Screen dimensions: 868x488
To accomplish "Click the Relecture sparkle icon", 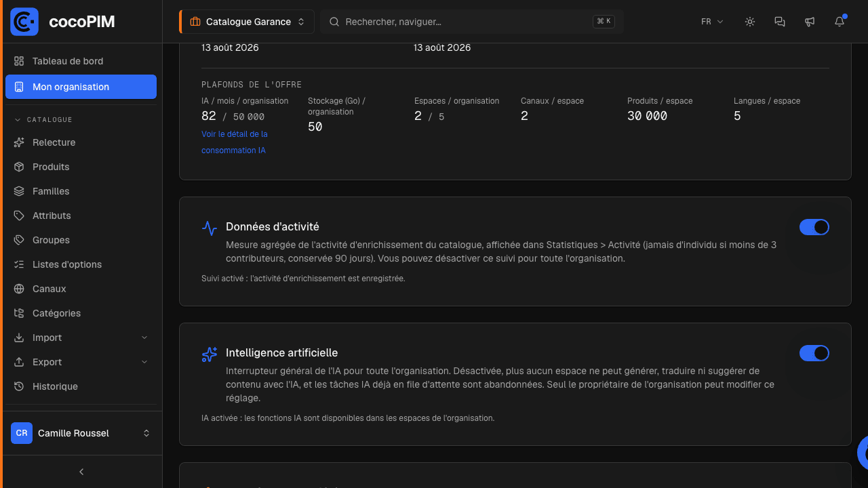I will click(x=19, y=142).
